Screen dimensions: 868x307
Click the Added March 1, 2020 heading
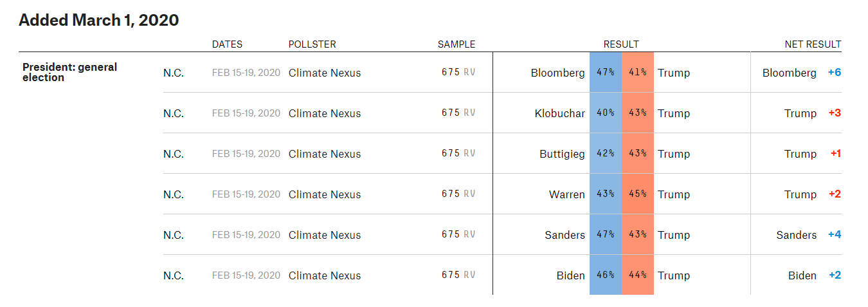(x=98, y=20)
